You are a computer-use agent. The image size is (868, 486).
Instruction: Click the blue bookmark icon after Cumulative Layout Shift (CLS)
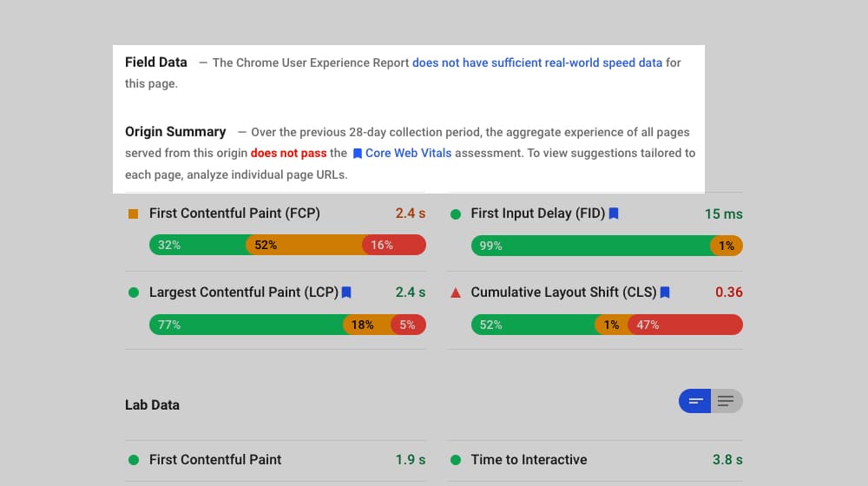[665, 292]
